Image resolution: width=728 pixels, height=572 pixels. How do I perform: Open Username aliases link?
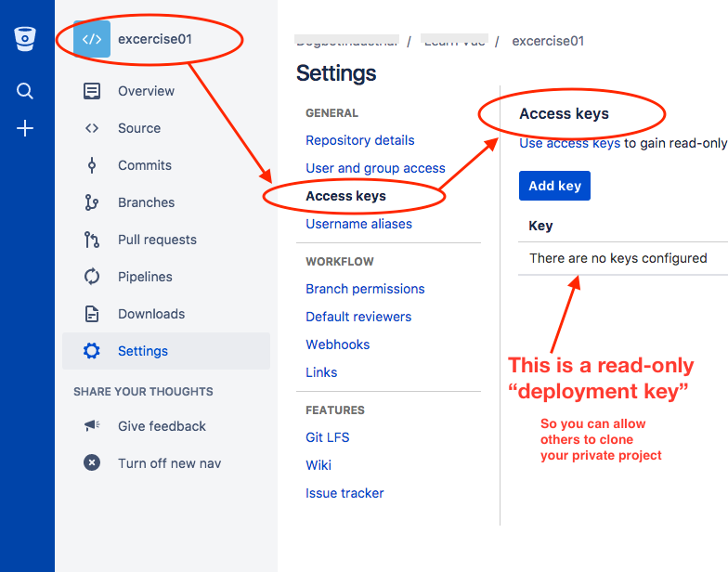[x=358, y=224]
